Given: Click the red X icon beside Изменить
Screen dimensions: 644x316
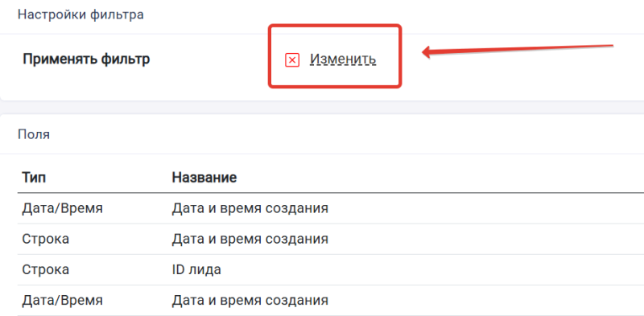Looking at the screenshot, I should (292, 60).
